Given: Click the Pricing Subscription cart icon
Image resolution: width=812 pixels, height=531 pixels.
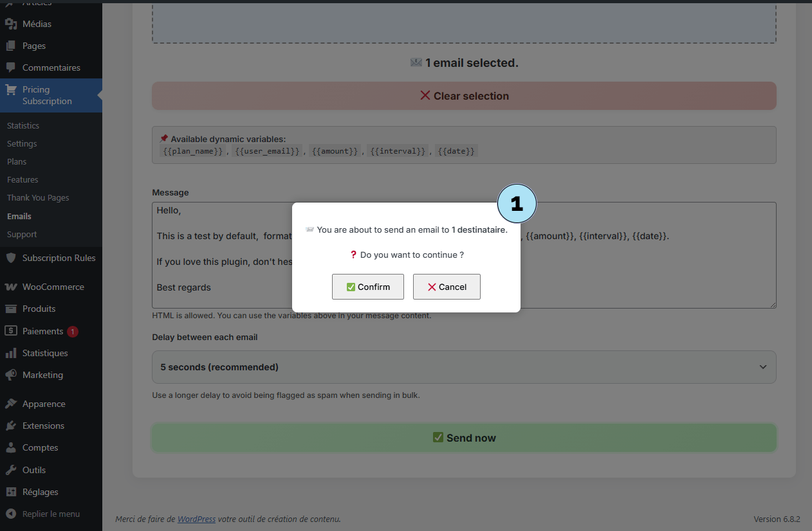Looking at the screenshot, I should point(10,90).
